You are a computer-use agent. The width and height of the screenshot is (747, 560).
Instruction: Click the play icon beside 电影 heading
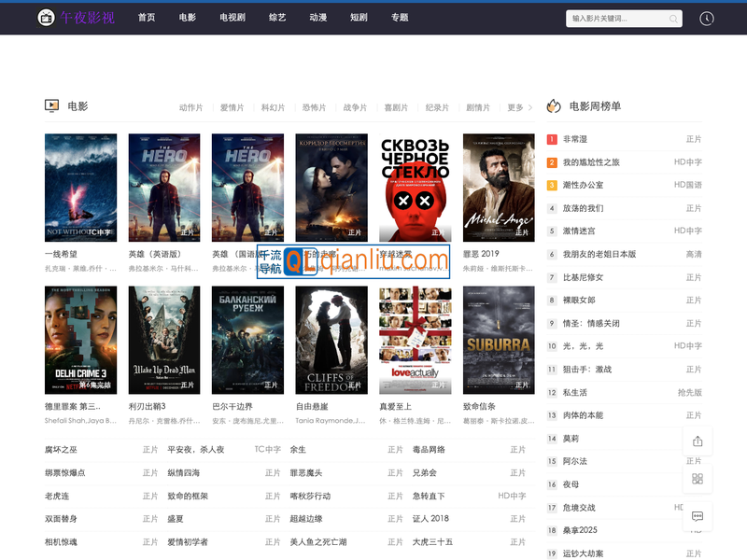pyautogui.click(x=52, y=105)
